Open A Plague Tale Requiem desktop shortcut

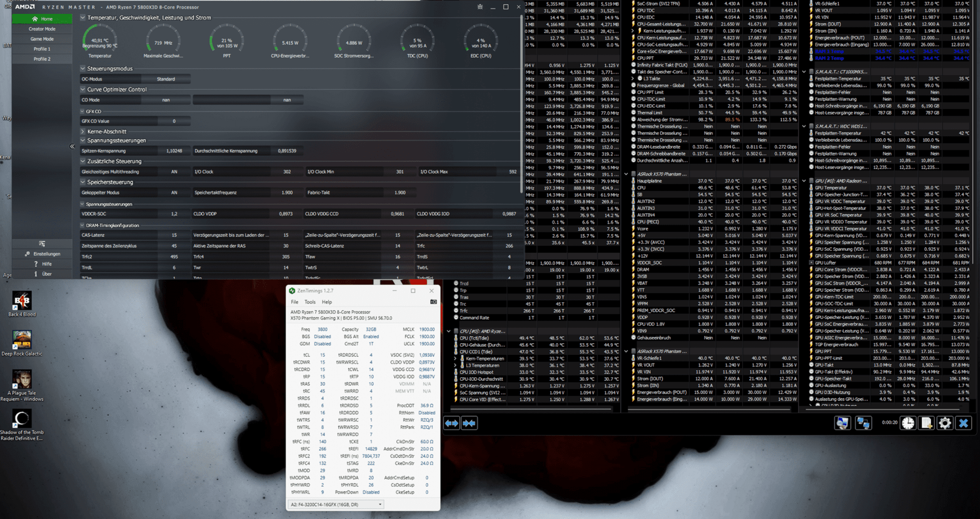pyautogui.click(x=22, y=386)
